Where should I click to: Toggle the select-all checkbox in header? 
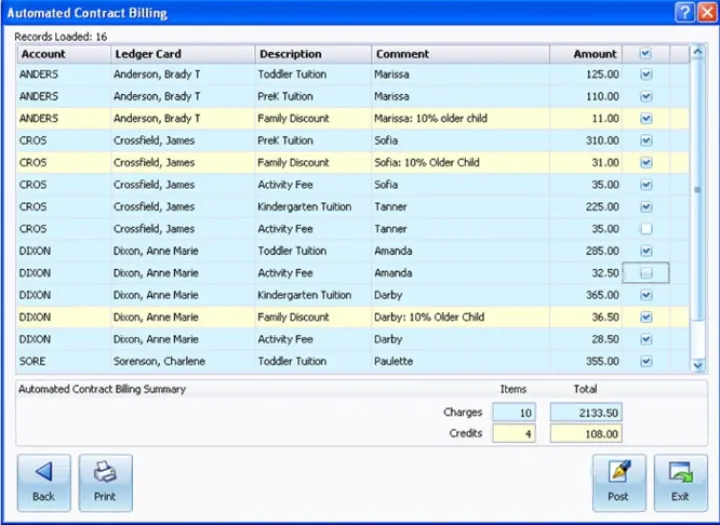coord(645,54)
